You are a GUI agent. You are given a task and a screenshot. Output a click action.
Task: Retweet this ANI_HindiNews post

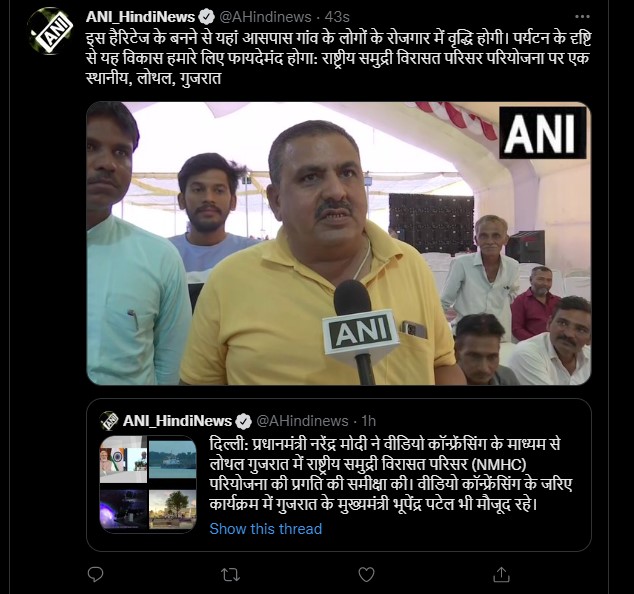pyautogui.click(x=231, y=574)
